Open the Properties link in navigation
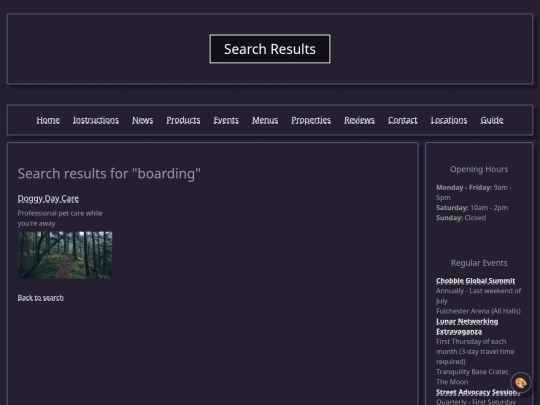540x405 pixels. coord(311,120)
